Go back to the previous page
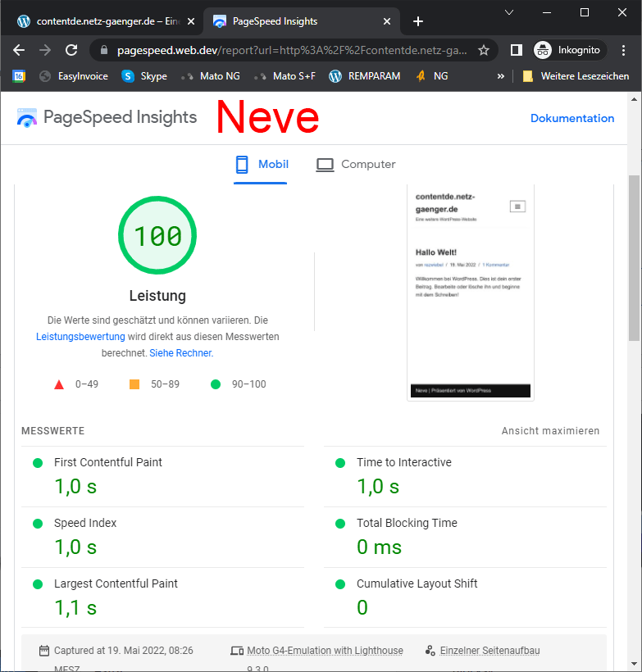This screenshot has height=672, width=642. coord(18,50)
